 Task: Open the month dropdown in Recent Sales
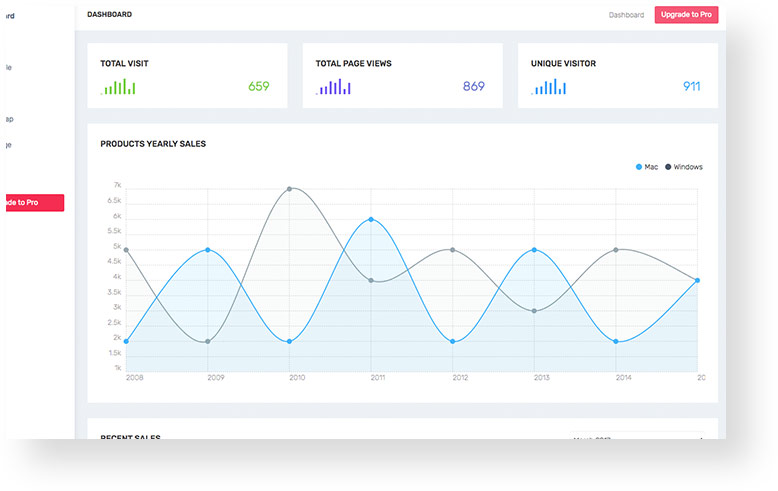tap(636, 438)
